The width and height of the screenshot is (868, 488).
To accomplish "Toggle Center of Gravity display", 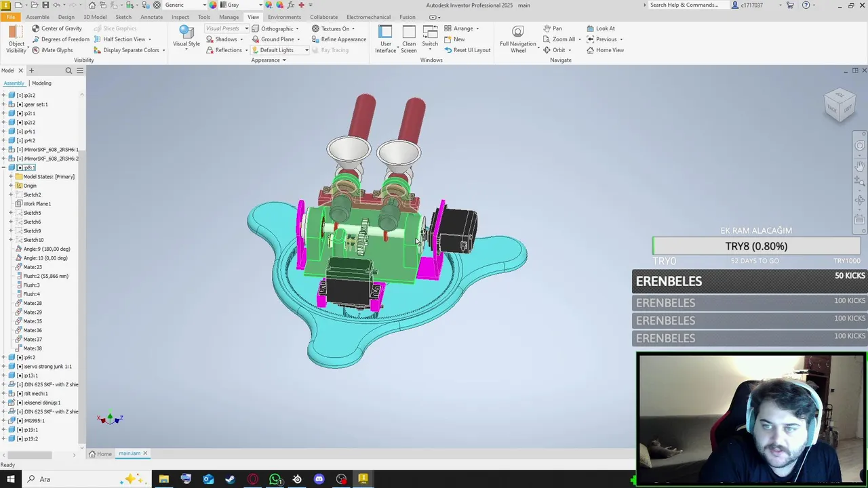I will [56, 28].
